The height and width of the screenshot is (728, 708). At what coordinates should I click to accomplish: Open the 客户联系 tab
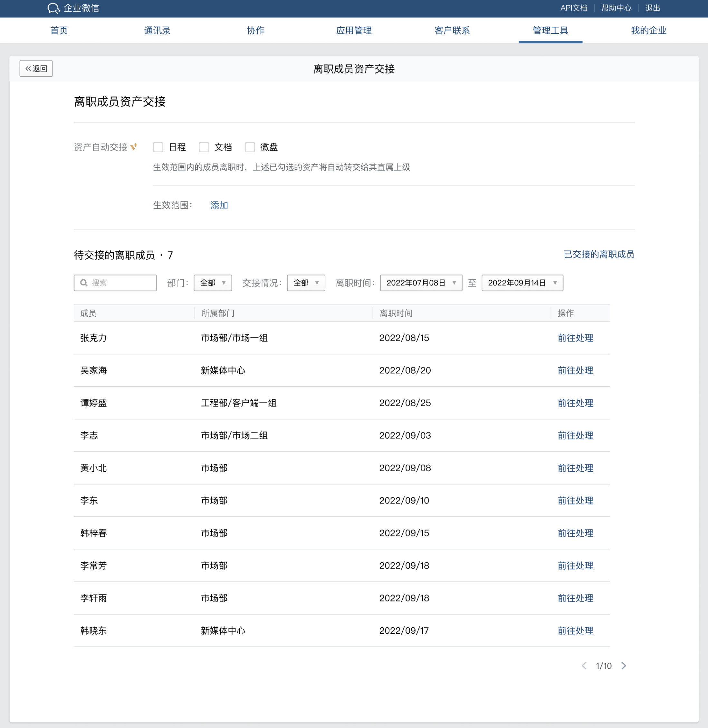452,31
